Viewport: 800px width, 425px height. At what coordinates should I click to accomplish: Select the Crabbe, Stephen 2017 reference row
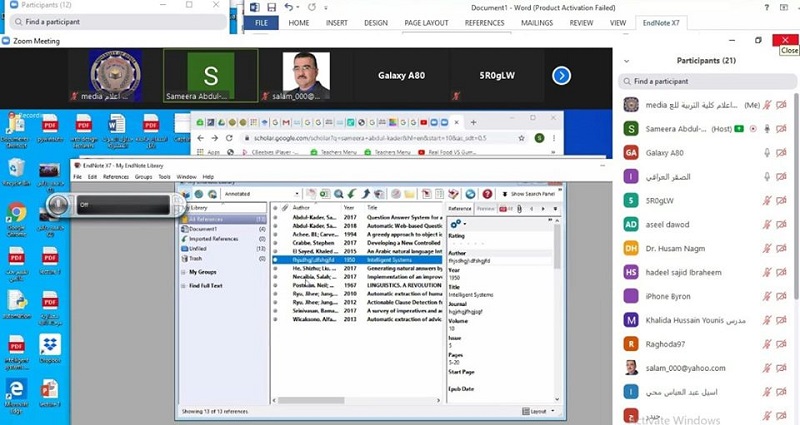[x=358, y=243]
